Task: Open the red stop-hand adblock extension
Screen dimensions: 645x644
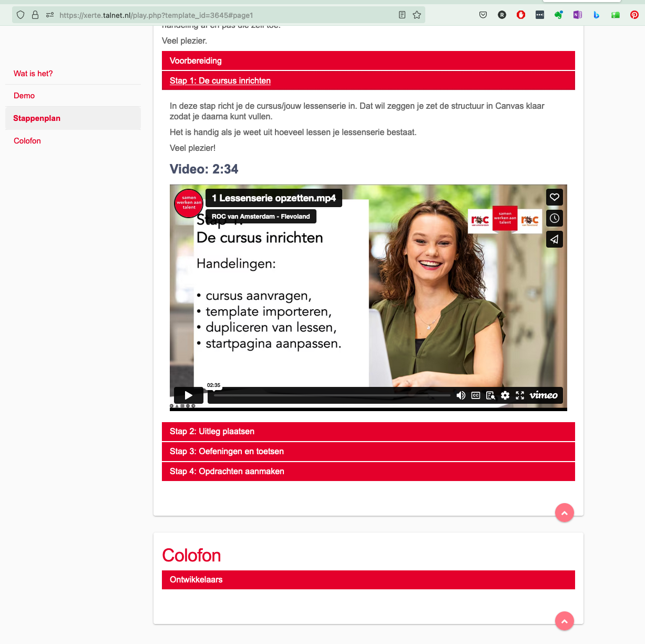Action: (x=521, y=15)
